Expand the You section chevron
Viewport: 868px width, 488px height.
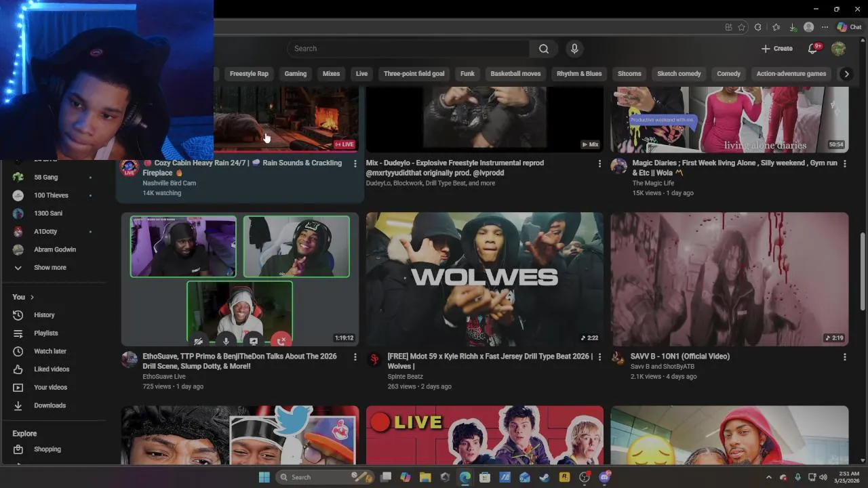click(x=32, y=297)
